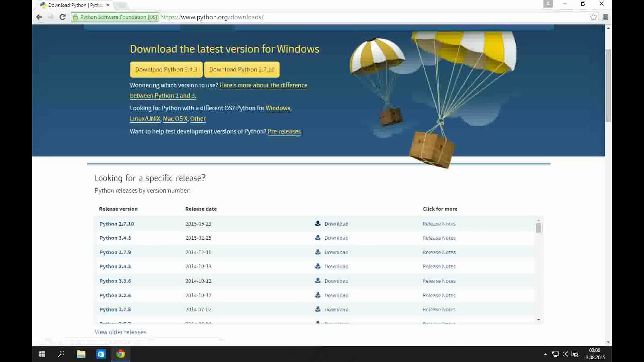Open Windows Start button
This screenshot has width=644, height=362.
42,354
